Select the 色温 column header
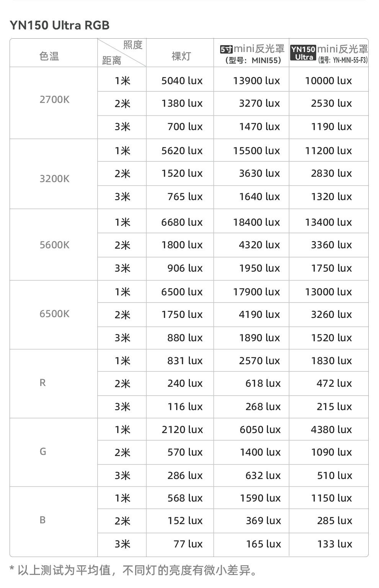 click(x=49, y=56)
